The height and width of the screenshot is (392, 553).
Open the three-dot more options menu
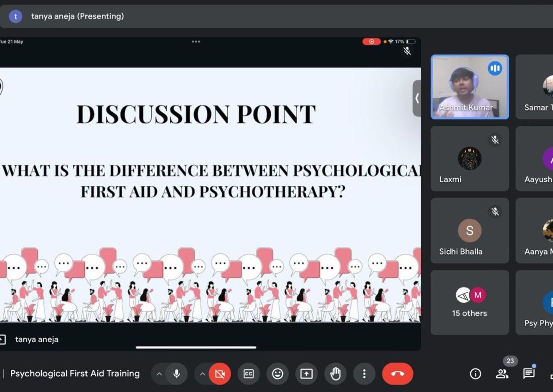click(364, 374)
